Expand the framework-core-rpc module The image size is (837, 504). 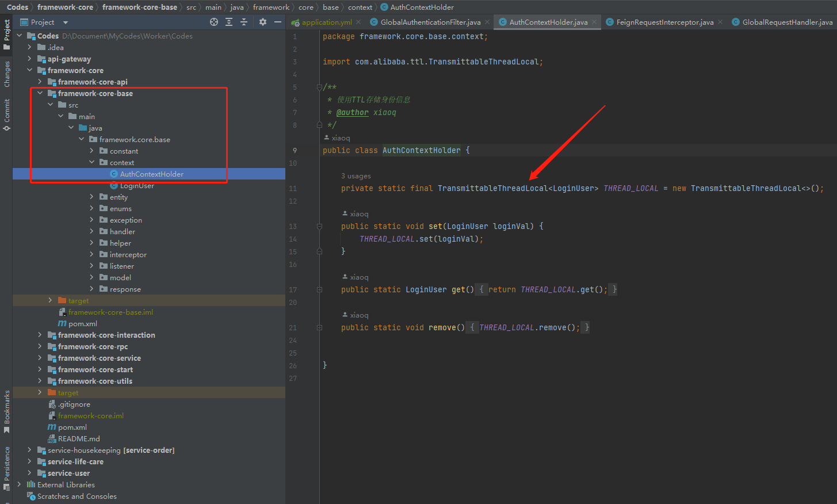tap(40, 346)
